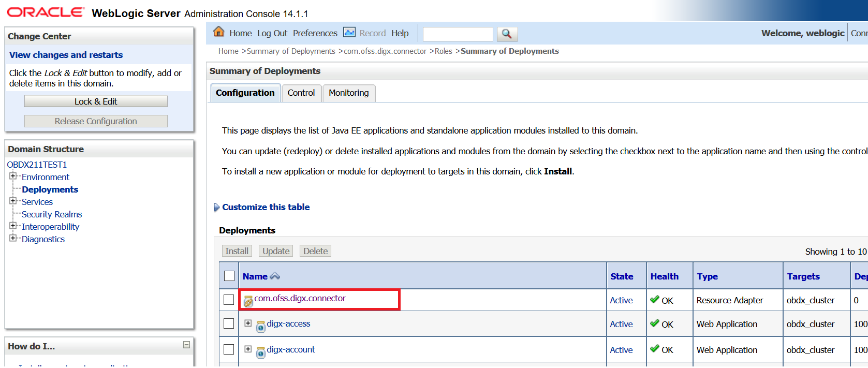Click the Record icon in toolbar
The image size is (868, 368).
[349, 33]
